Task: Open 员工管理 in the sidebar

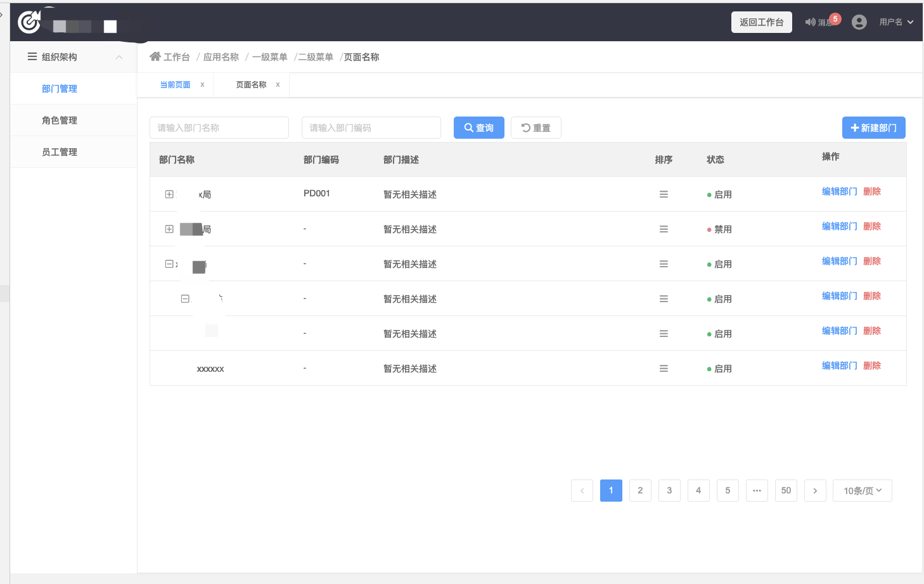Action: 60,152
